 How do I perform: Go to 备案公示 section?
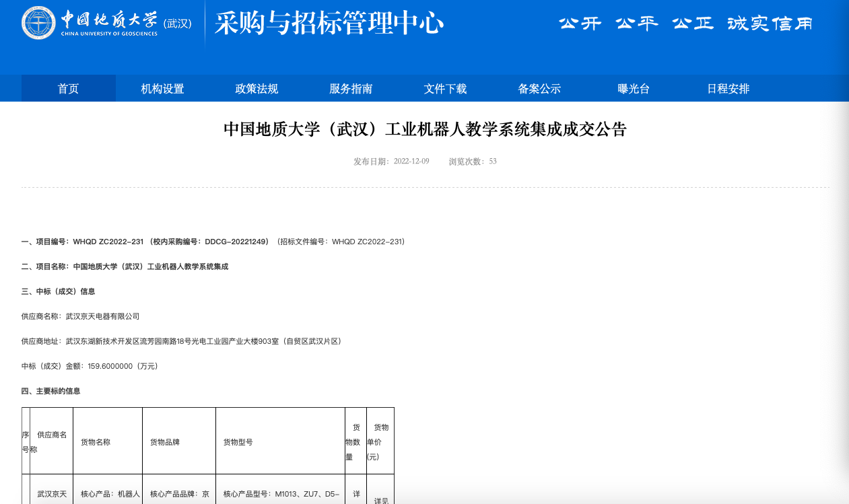[x=539, y=89]
